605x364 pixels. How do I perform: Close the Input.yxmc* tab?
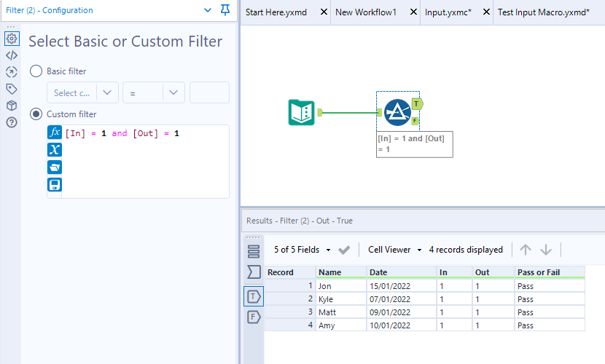486,12
